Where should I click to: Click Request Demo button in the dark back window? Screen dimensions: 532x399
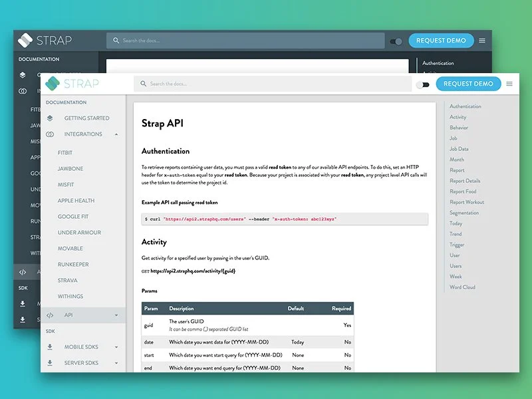tap(441, 41)
